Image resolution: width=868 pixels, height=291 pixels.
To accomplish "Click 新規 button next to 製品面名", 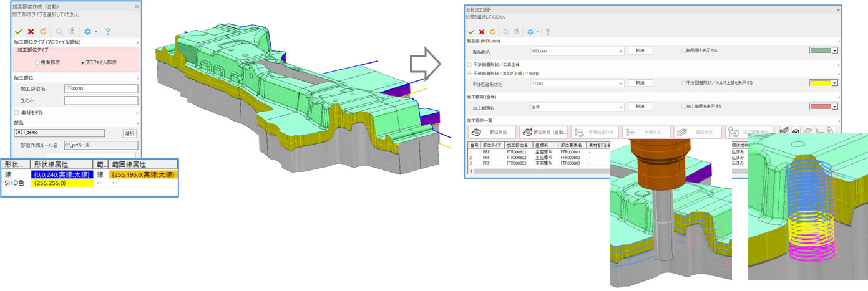I will click(640, 50).
